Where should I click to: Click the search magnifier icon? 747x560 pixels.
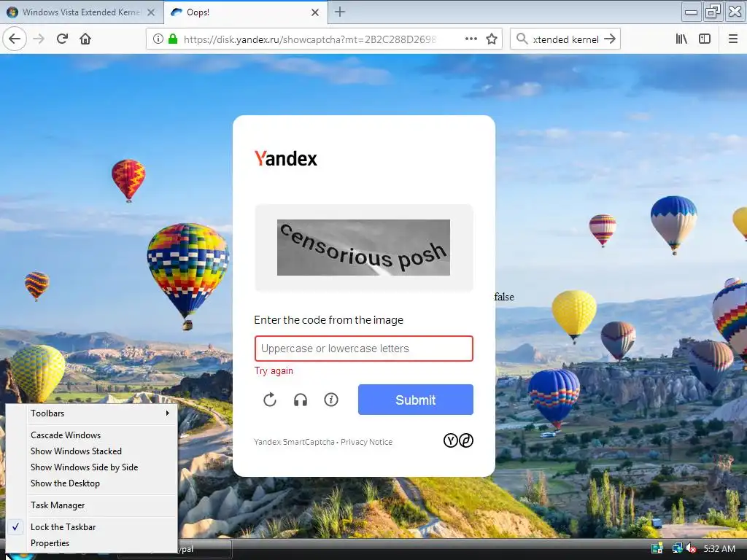pyautogui.click(x=522, y=39)
